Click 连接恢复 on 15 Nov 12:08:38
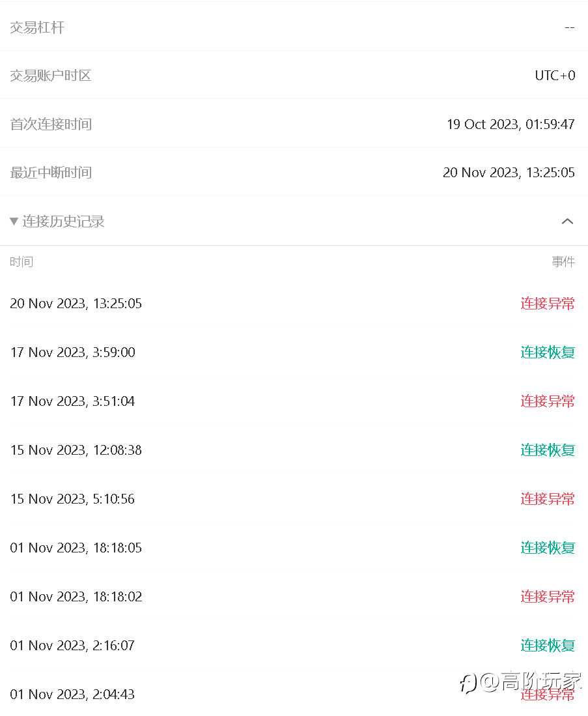Viewport: 588px width, 716px height. pyautogui.click(x=548, y=450)
